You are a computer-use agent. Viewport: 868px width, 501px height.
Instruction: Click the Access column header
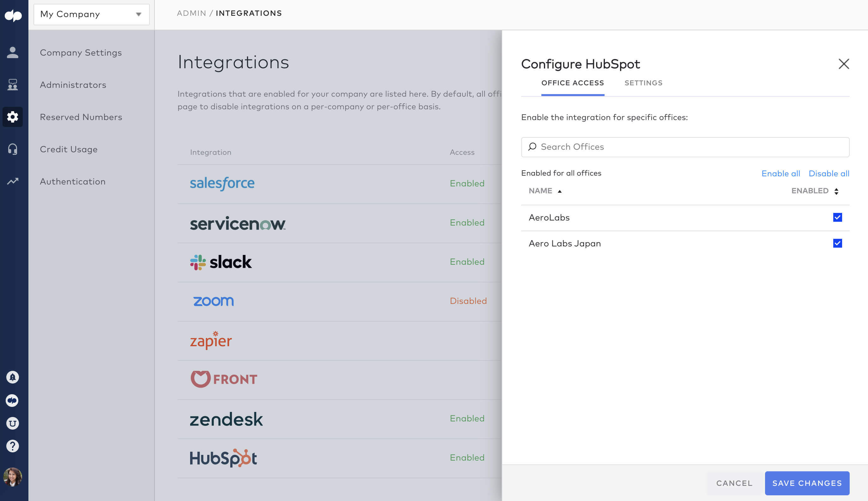click(462, 153)
